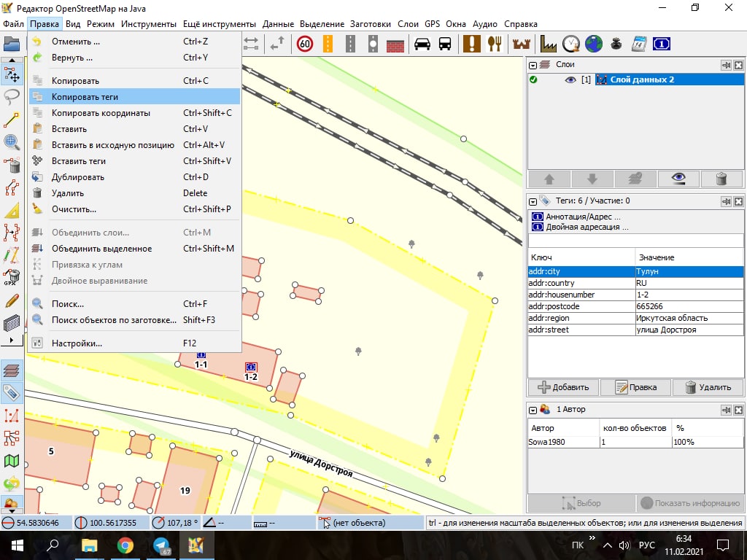Screen dimensions: 747x560
Task: Select the pencil tool in left sidebar
Action: tap(12, 300)
